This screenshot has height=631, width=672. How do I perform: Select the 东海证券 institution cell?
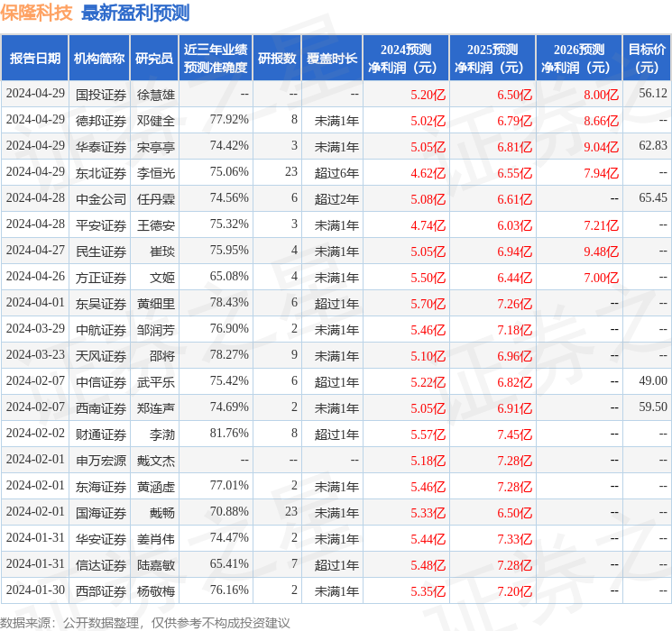click(x=101, y=487)
